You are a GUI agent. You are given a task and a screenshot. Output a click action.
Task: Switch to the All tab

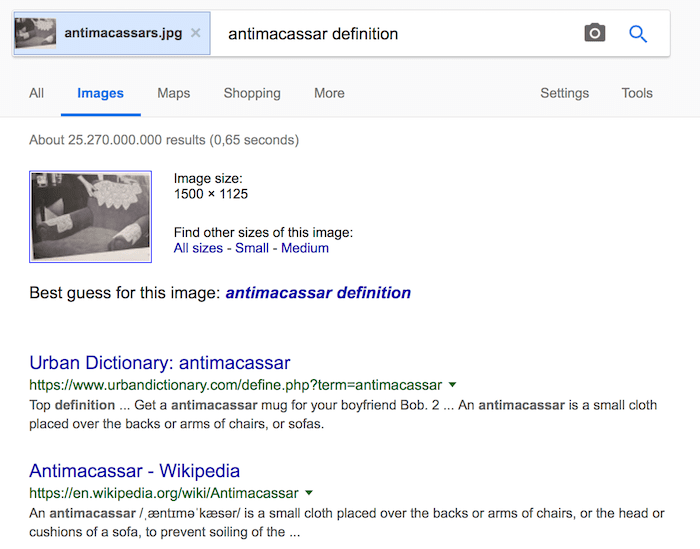point(37,93)
